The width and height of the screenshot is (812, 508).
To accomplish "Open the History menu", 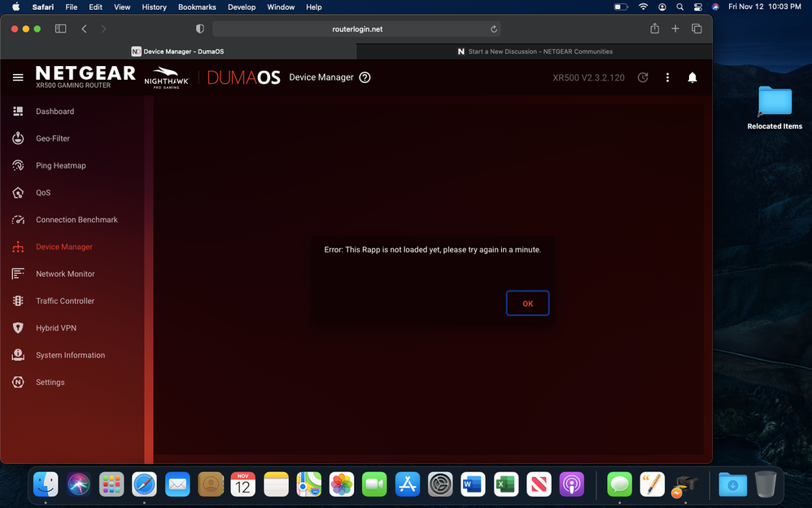I will [x=155, y=7].
